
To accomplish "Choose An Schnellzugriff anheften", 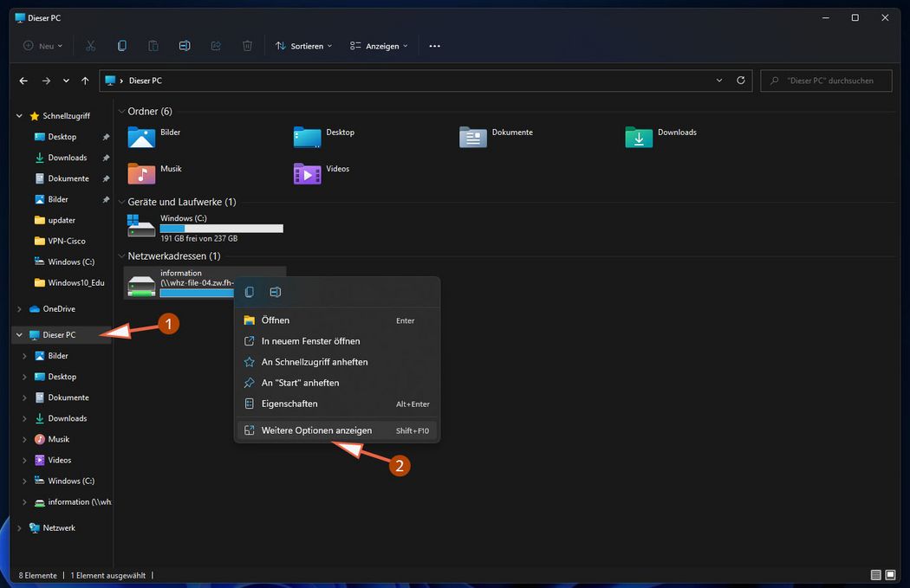I will [337, 363].
